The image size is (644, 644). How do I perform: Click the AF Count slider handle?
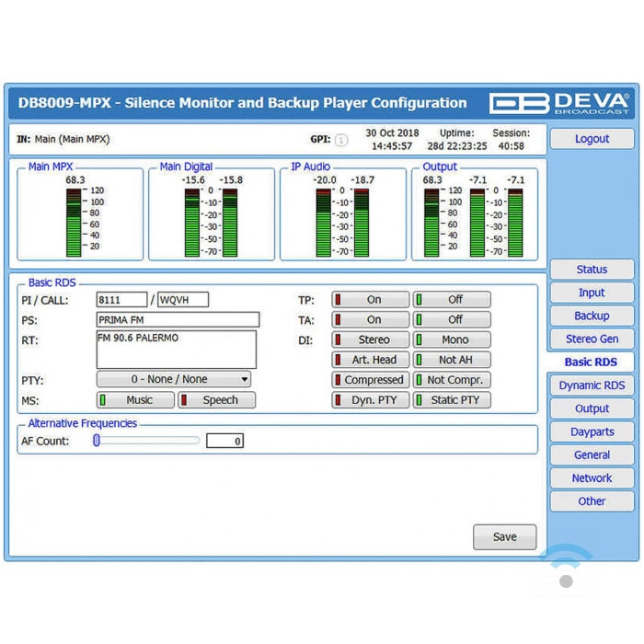pos(97,441)
